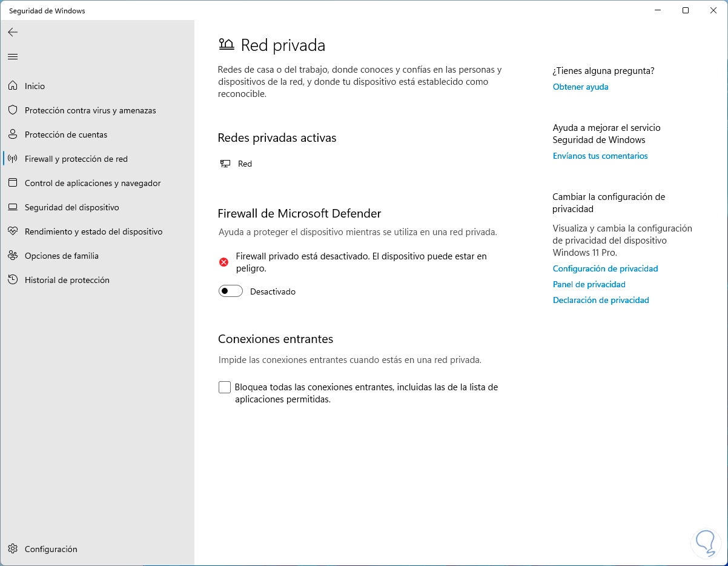728x566 pixels.
Task: Open the hamburger navigation menu
Action: 13,56
